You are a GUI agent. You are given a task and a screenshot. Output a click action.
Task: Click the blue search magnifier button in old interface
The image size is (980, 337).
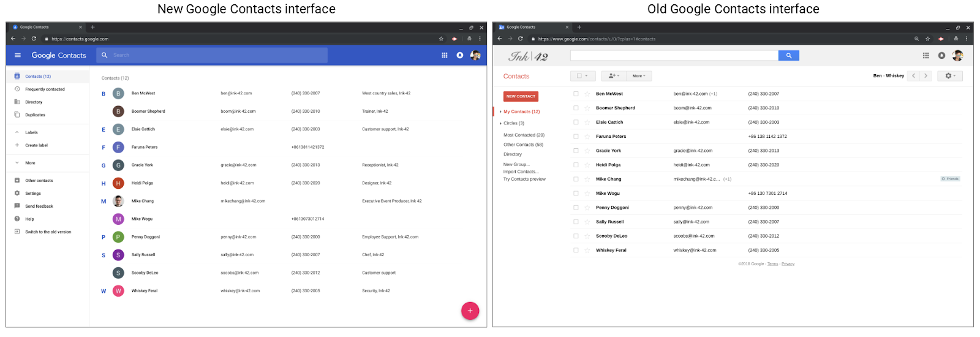(x=788, y=56)
